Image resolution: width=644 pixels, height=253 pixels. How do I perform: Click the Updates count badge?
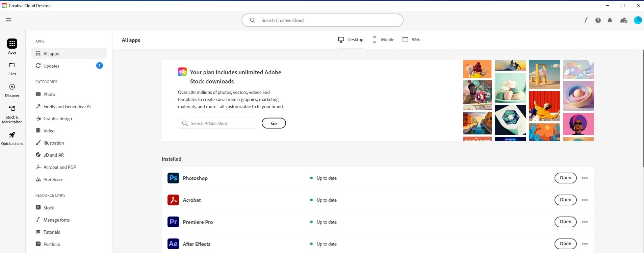pos(100,66)
